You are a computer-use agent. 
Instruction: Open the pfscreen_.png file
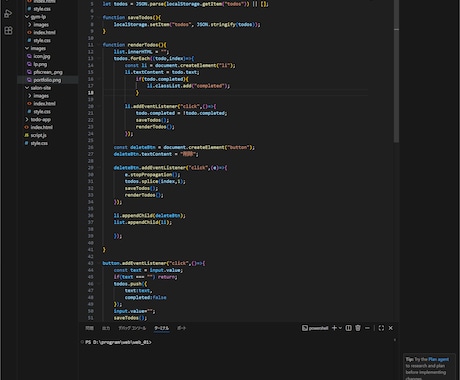[x=48, y=72]
